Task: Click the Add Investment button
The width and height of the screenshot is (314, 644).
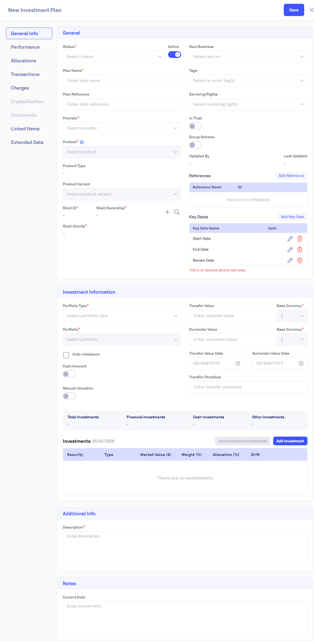Action: click(290, 441)
